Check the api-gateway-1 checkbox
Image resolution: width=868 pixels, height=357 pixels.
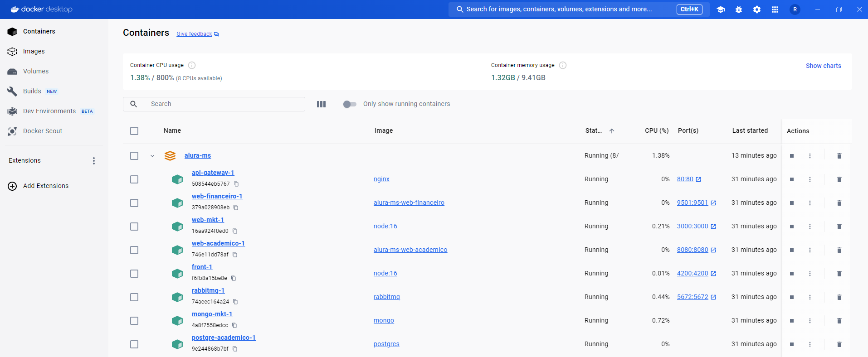[x=134, y=179]
